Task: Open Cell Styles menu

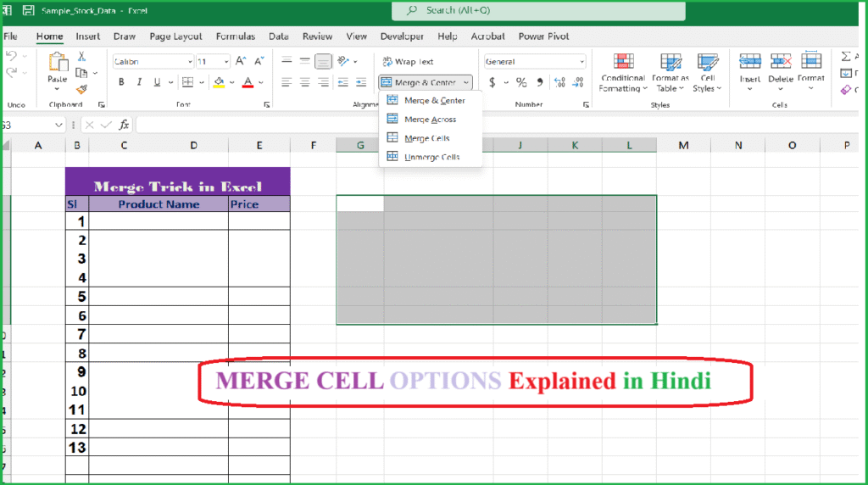Action: (708, 73)
